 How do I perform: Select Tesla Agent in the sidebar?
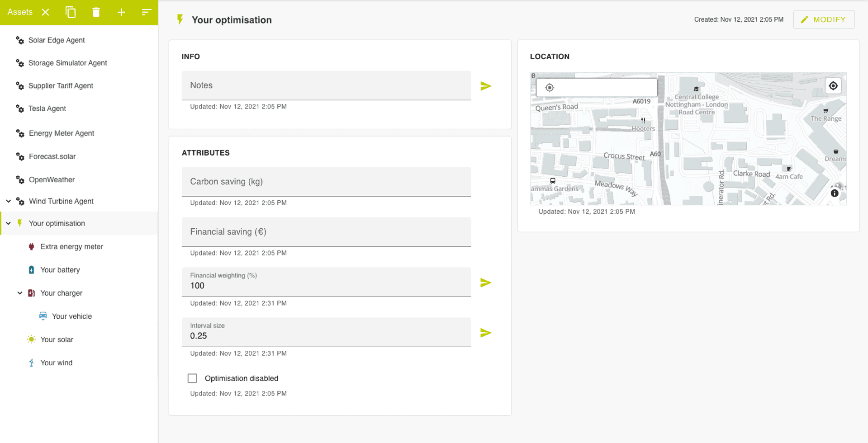pyautogui.click(x=46, y=108)
